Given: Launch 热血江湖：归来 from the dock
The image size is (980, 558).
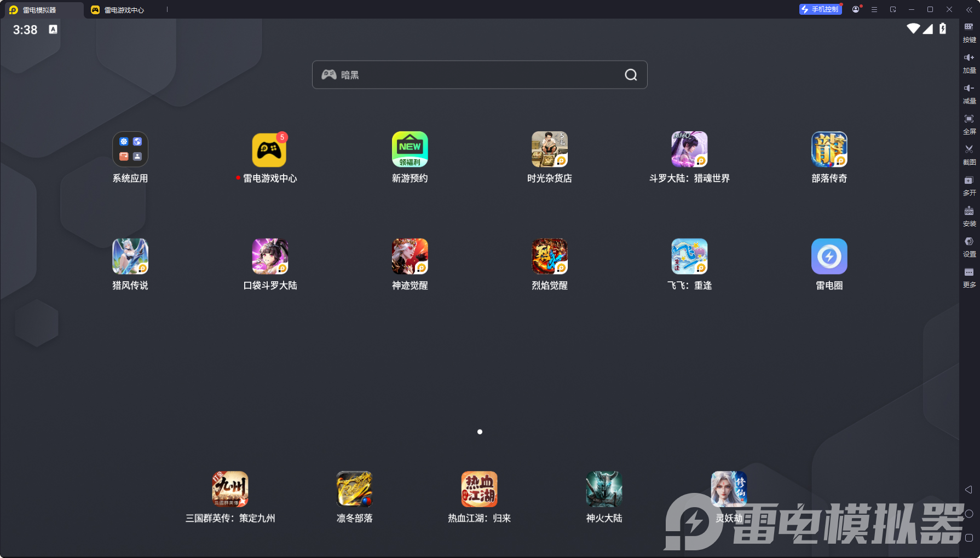Looking at the screenshot, I should (x=479, y=489).
